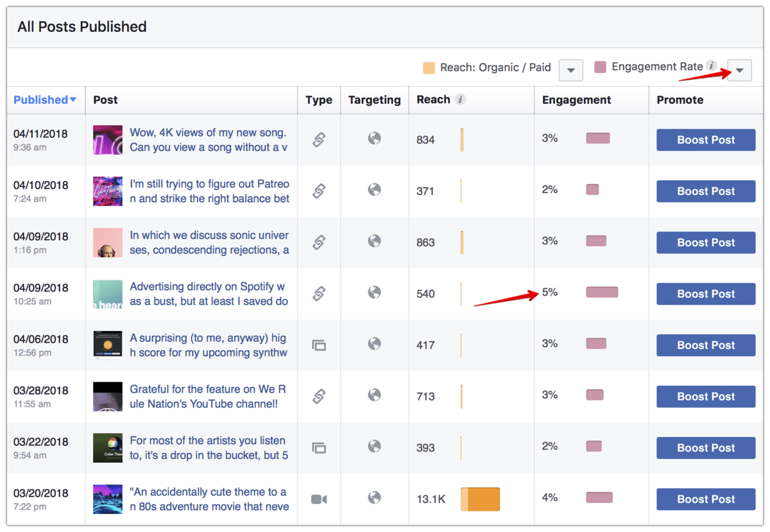The width and height of the screenshot is (770, 532).
Task: Click the thumbnail of the sonic universes post
Action: tap(107, 242)
